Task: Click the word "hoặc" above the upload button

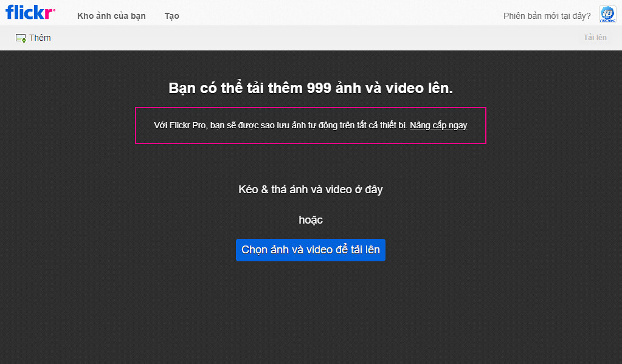Action: coord(310,220)
